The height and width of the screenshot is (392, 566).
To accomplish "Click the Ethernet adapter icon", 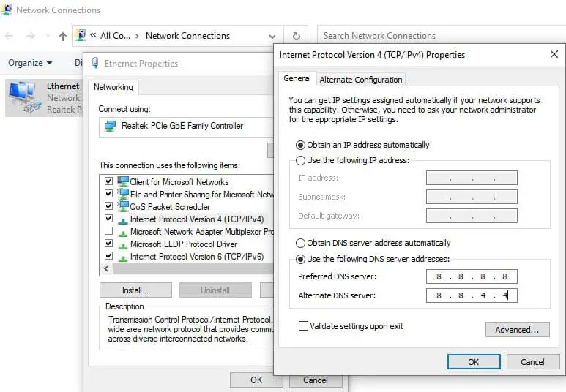I will (x=22, y=95).
